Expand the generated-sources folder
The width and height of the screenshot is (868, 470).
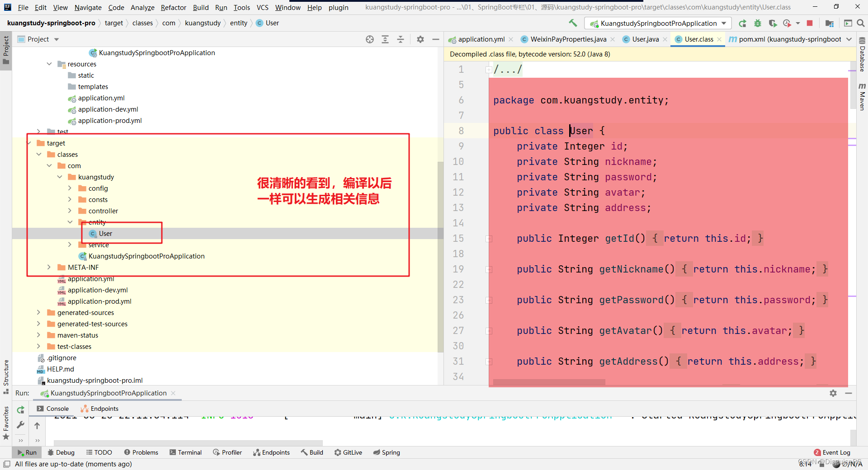(x=38, y=313)
